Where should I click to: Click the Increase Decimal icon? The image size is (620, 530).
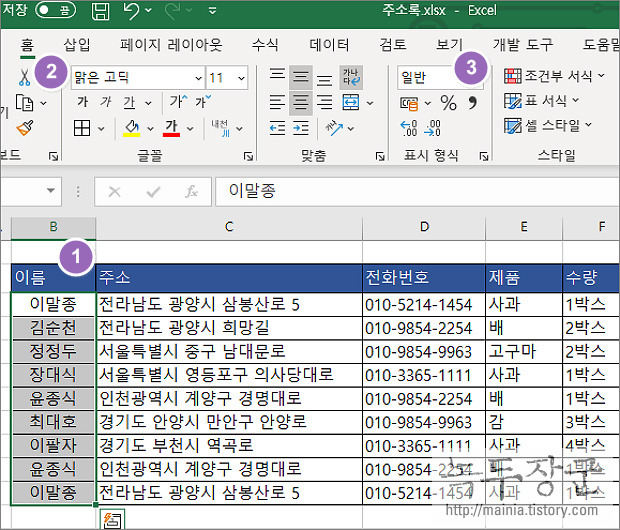(409, 128)
